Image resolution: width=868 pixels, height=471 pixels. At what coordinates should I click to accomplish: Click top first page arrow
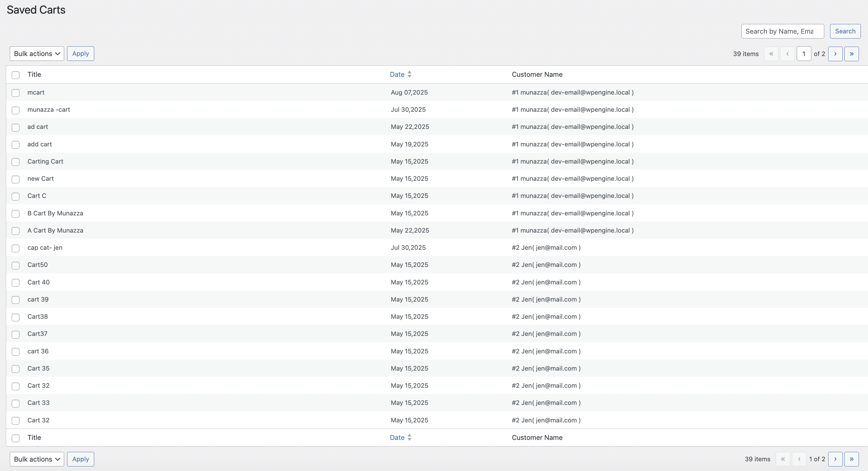771,54
